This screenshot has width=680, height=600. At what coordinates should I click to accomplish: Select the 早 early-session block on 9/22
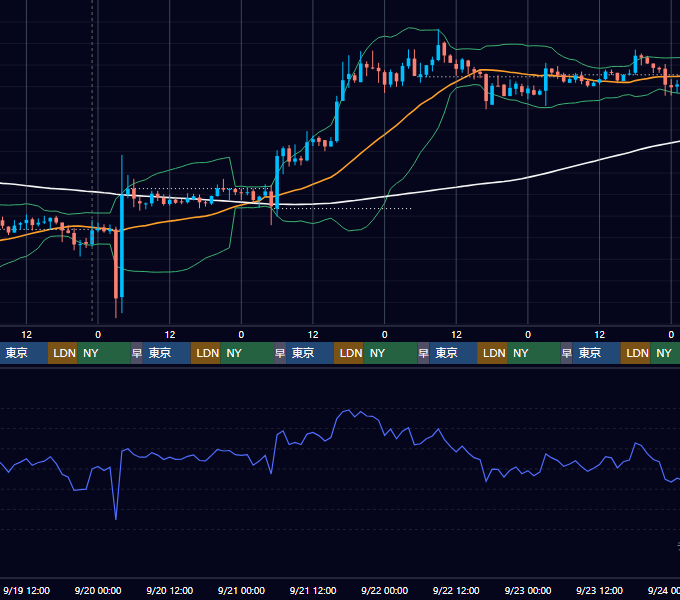[x=423, y=353]
